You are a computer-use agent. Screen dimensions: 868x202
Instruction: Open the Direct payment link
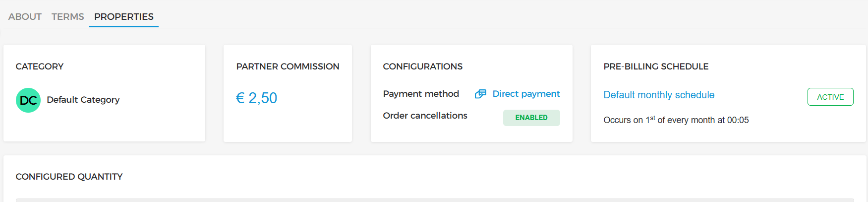(526, 94)
